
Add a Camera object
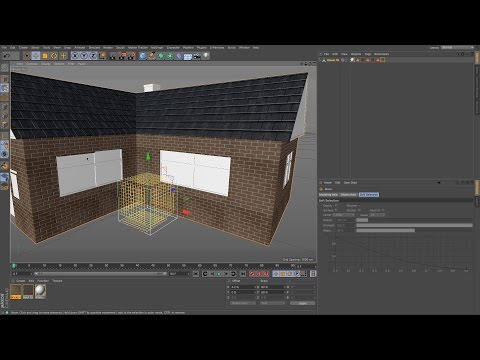click(197, 56)
